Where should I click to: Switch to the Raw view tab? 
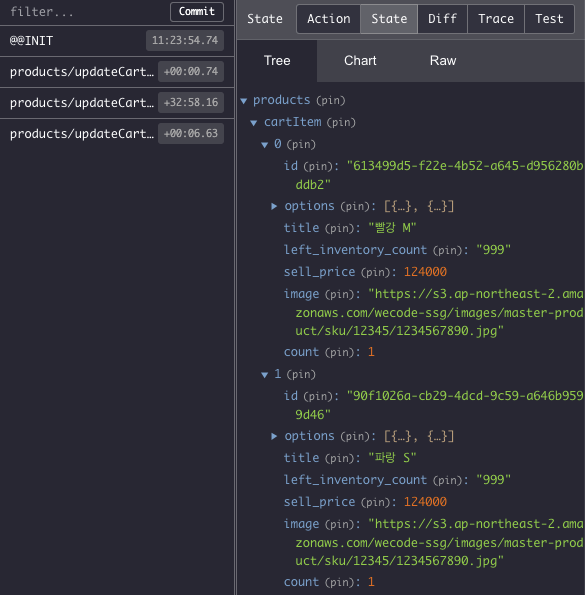coord(443,61)
